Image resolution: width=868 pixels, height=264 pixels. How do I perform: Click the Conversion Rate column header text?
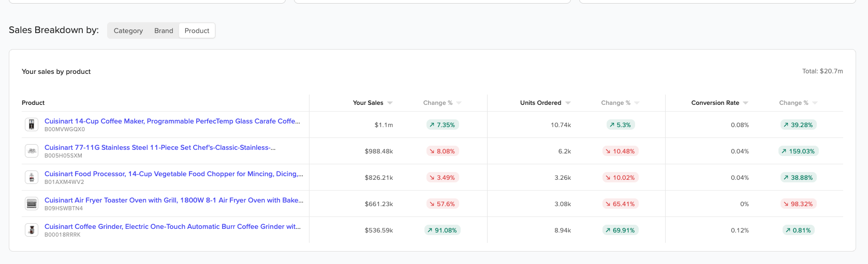pyautogui.click(x=715, y=103)
